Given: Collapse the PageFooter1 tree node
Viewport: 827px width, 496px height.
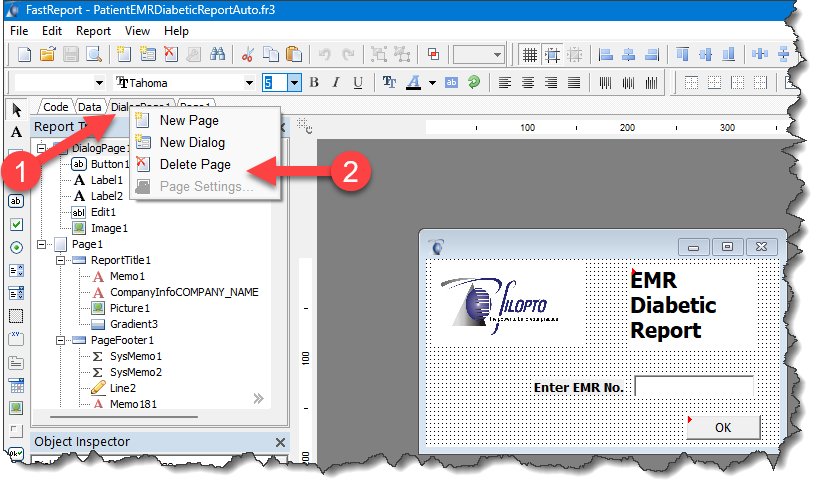Looking at the screenshot, I should [x=61, y=340].
